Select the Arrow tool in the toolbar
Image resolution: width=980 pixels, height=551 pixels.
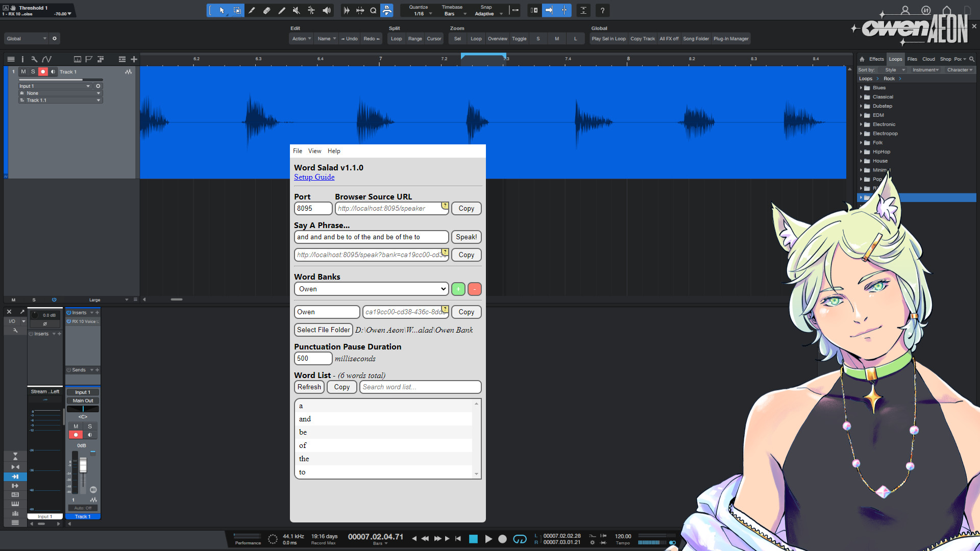coord(222,10)
